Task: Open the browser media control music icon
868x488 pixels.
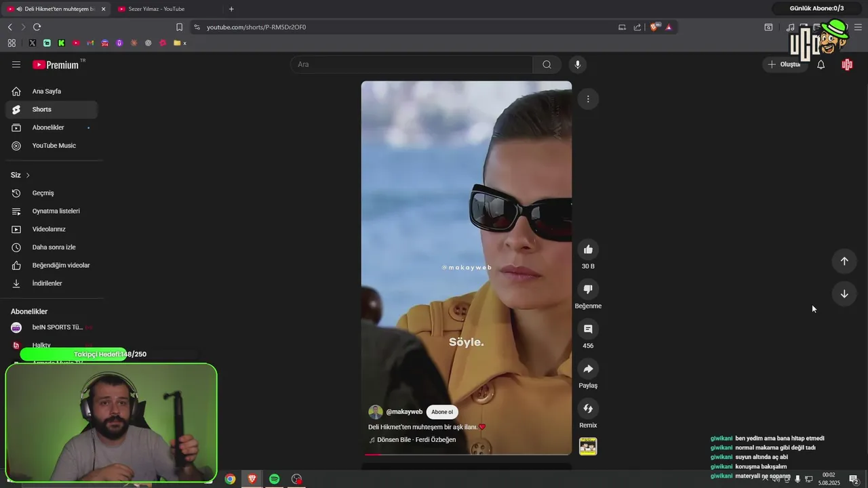Action: pos(790,27)
